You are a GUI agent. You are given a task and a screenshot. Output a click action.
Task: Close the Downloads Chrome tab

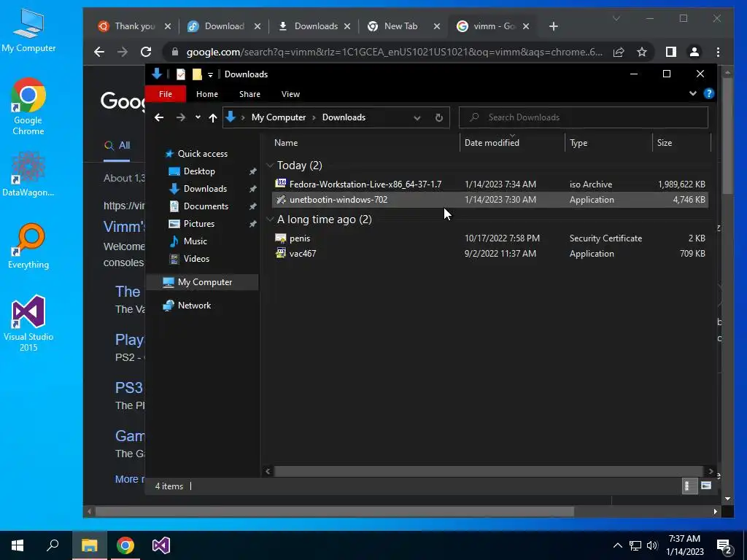point(347,27)
